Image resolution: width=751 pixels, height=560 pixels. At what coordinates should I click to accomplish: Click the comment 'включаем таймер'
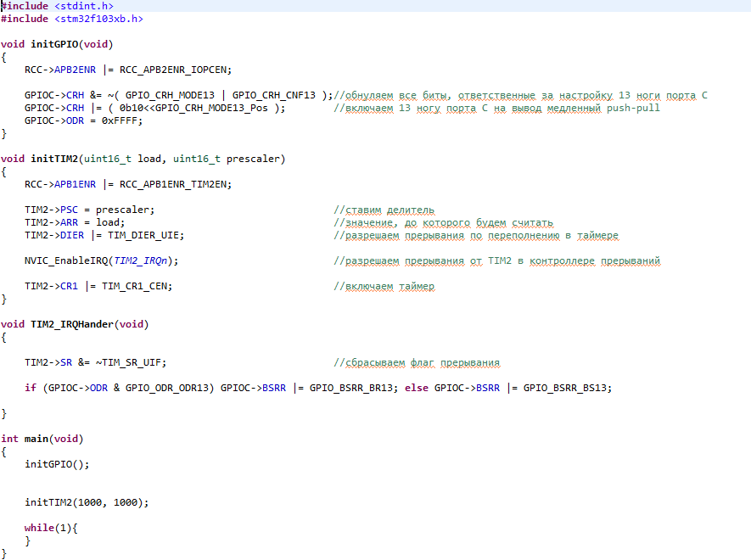[384, 287]
